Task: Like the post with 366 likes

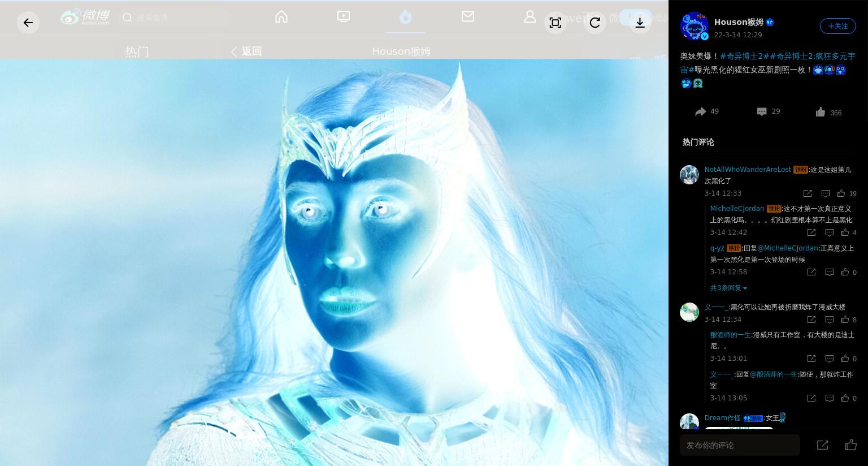Action: pyautogui.click(x=828, y=113)
